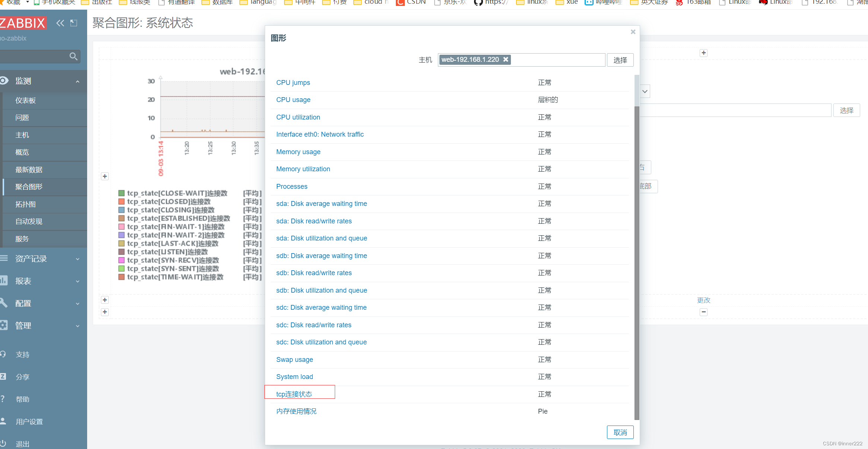Screen dimensions: 868x449
Task: Open 最新数据 latest data menu item
Action: click(x=29, y=170)
